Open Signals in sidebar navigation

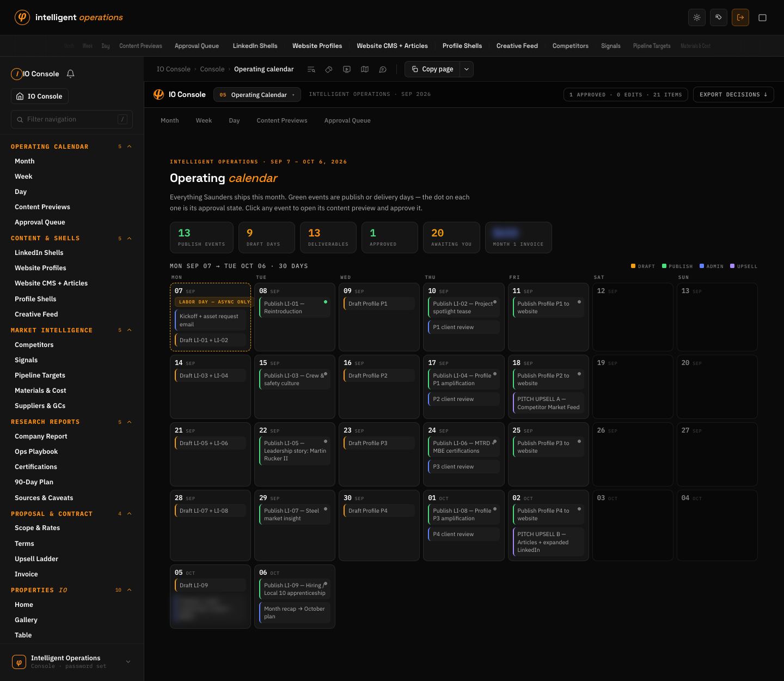pos(26,360)
